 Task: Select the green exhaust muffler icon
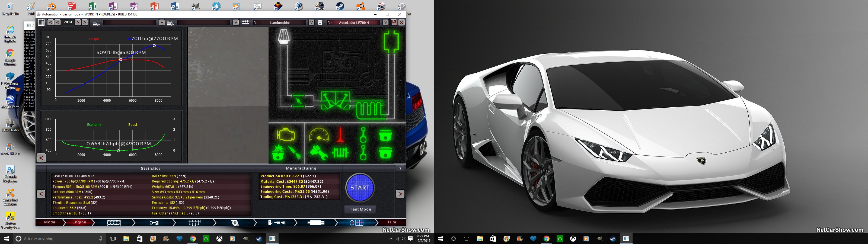[391, 42]
